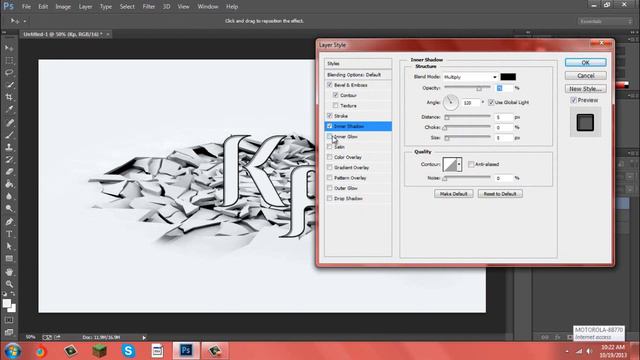Click the Windows Start button
The image size is (640, 360).
(12, 351)
